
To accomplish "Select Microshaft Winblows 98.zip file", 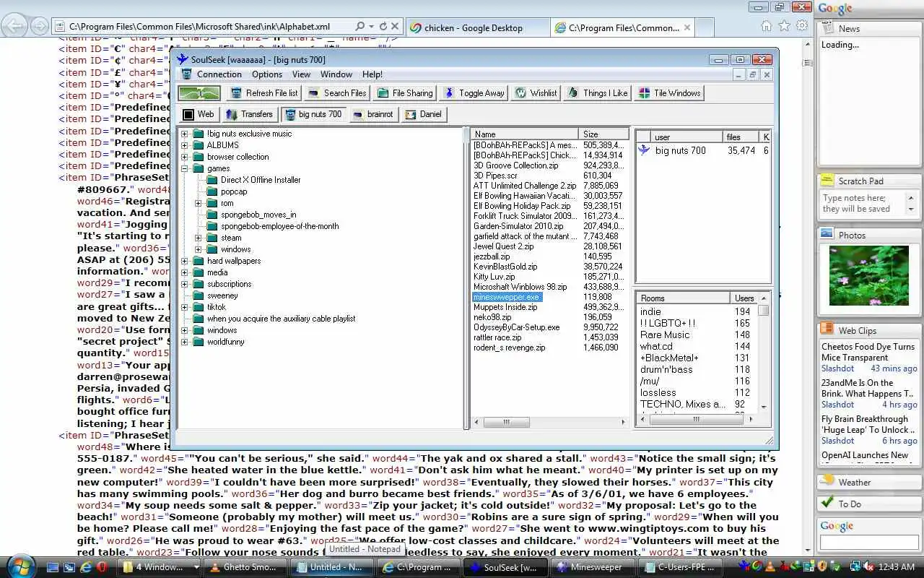I will (520, 287).
